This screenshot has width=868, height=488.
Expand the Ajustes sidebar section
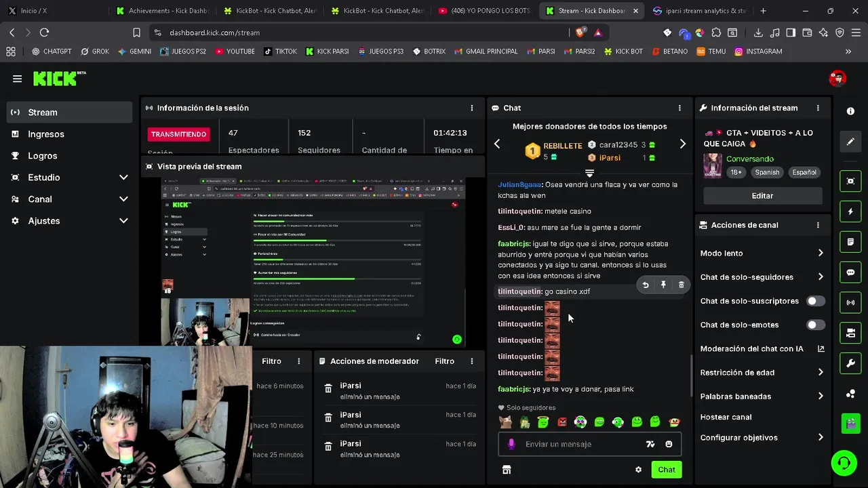click(123, 221)
